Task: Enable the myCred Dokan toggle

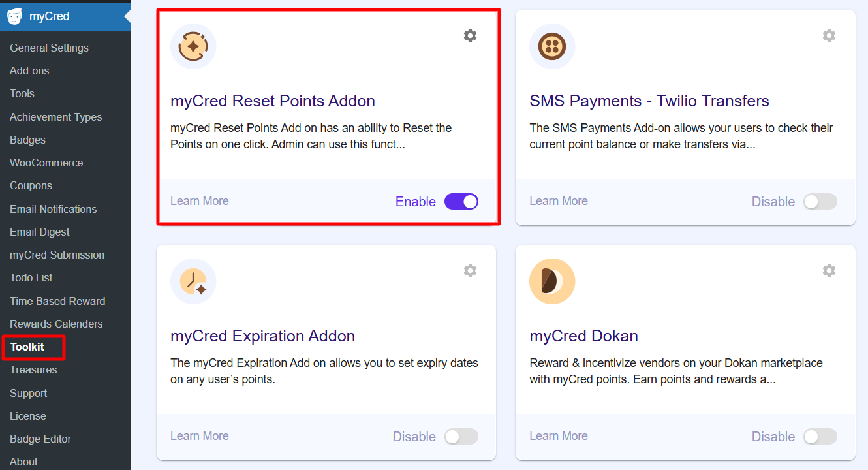Action: [x=820, y=437]
